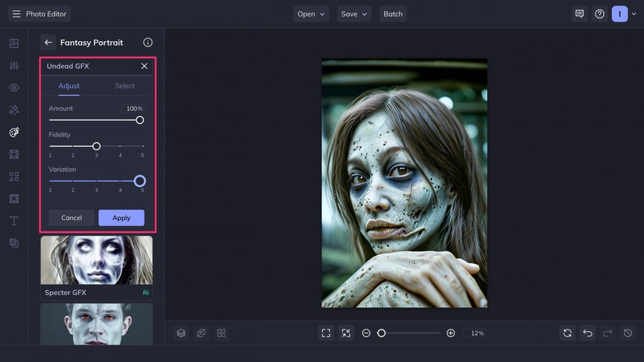Screen dimensions: 644x362
Task: Open the history clock icon
Action: point(628,333)
